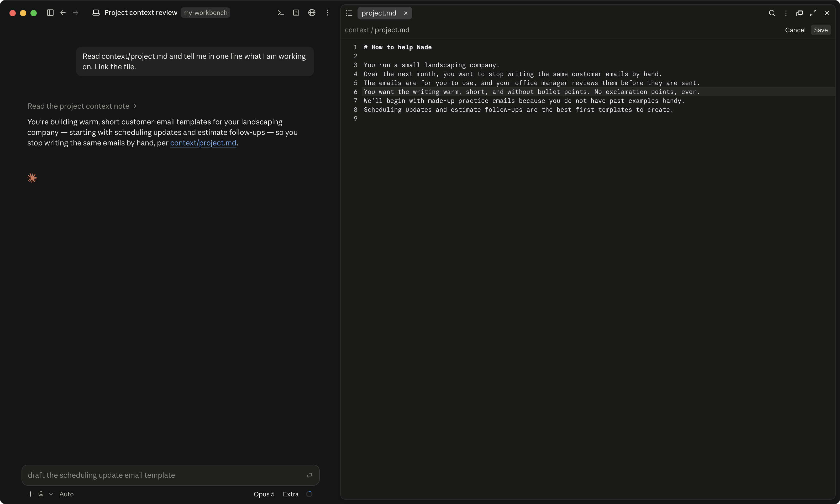Click the spinning progress indicator near Extra
This screenshot has height=504, width=840.
coord(309,494)
